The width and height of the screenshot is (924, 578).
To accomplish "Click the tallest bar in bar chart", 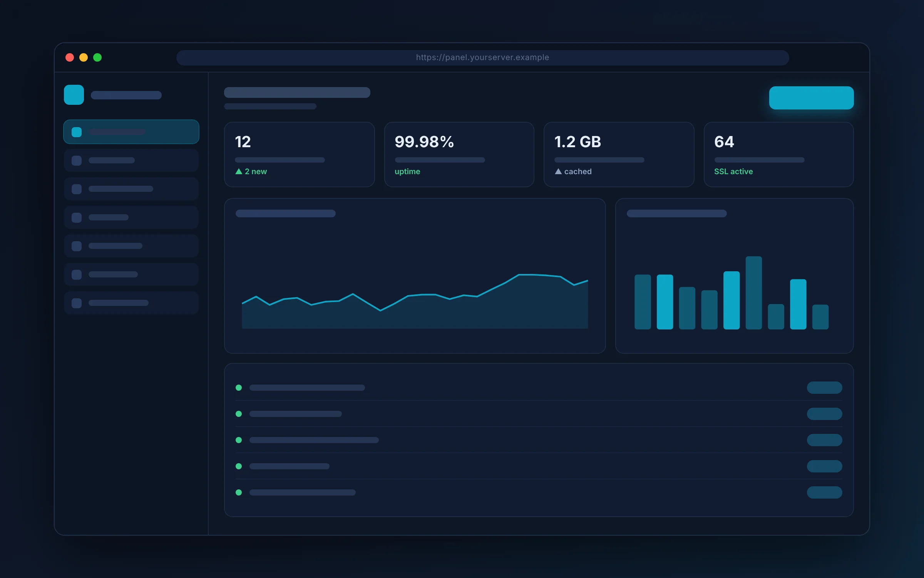I will (x=754, y=293).
